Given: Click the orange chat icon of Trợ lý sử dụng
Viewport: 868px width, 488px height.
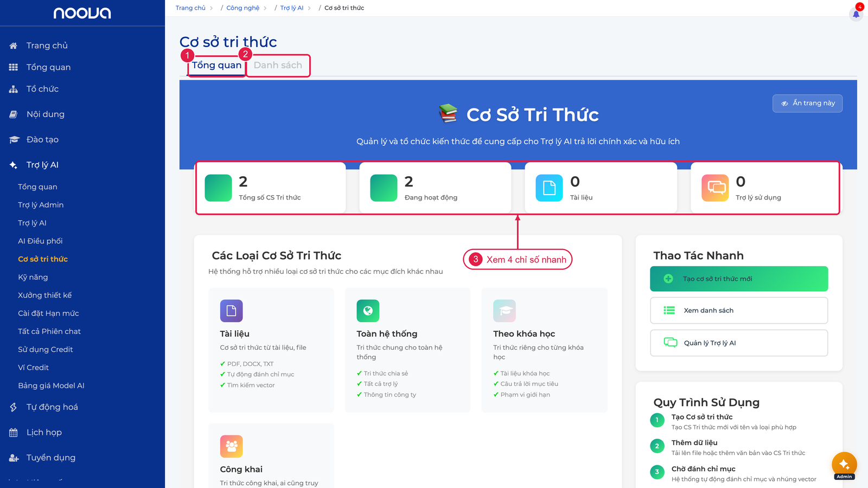Looking at the screenshot, I should point(715,188).
